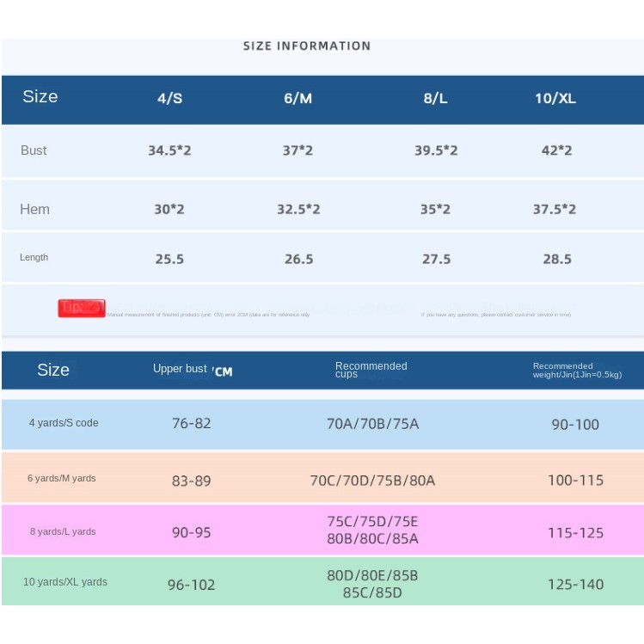
Task: Select the 6/M size column header
Action: tap(297, 98)
